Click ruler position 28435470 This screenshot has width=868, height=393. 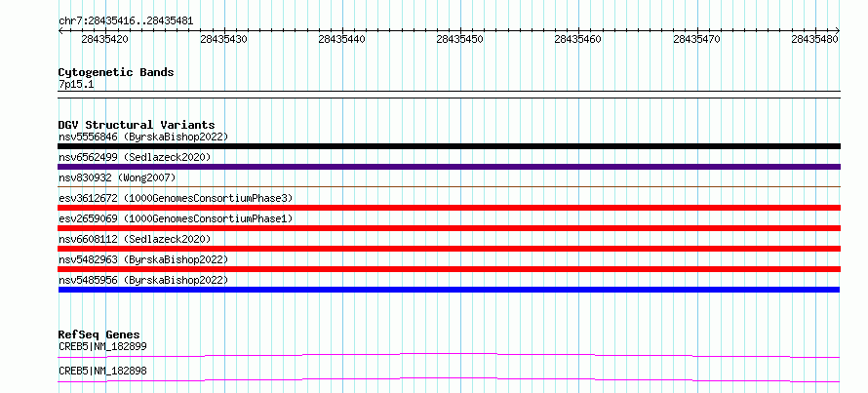pyautogui.click(x=697, y=39)
